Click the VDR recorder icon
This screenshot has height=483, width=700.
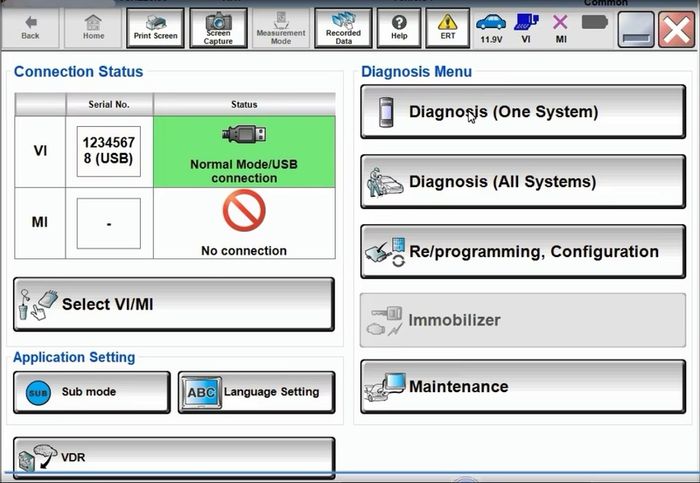[x=38, y=458]
